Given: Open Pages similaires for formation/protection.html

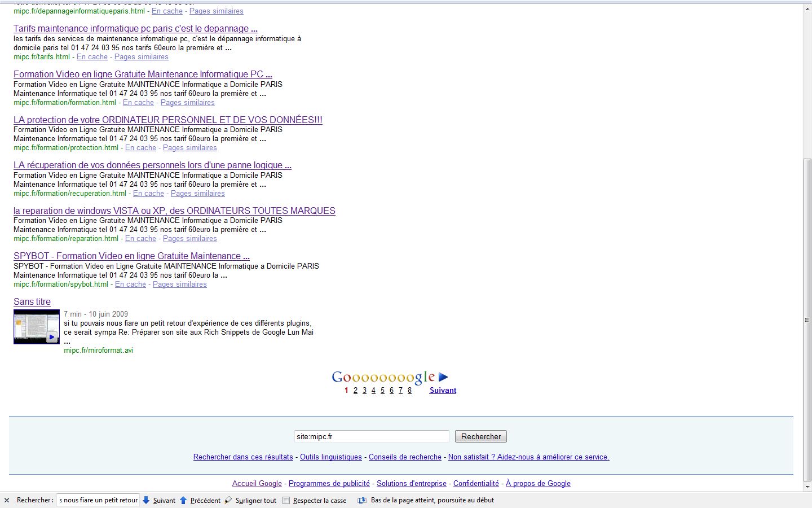Looking at the screenshot, I should click(190, 148).
